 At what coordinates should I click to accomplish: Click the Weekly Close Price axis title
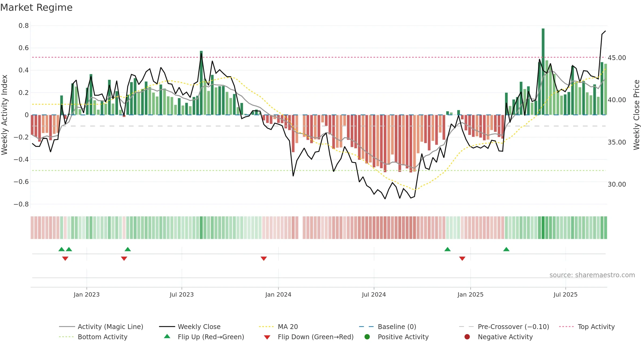[x=637, y=115]
